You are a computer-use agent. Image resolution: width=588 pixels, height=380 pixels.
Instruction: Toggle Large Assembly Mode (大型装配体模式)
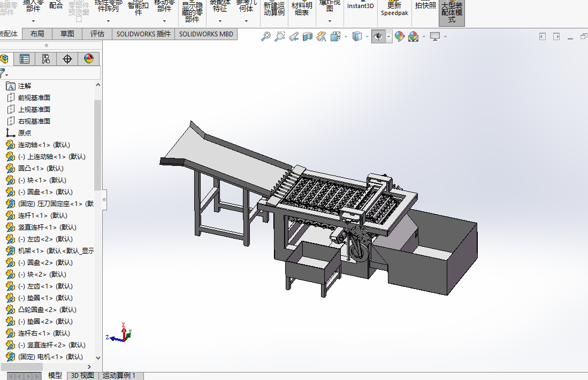click(x=452, y=12)
